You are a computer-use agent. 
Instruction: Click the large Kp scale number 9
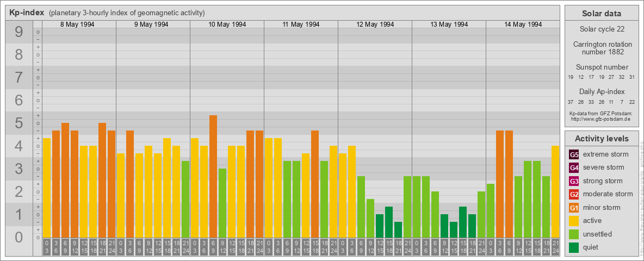[19, 32]
